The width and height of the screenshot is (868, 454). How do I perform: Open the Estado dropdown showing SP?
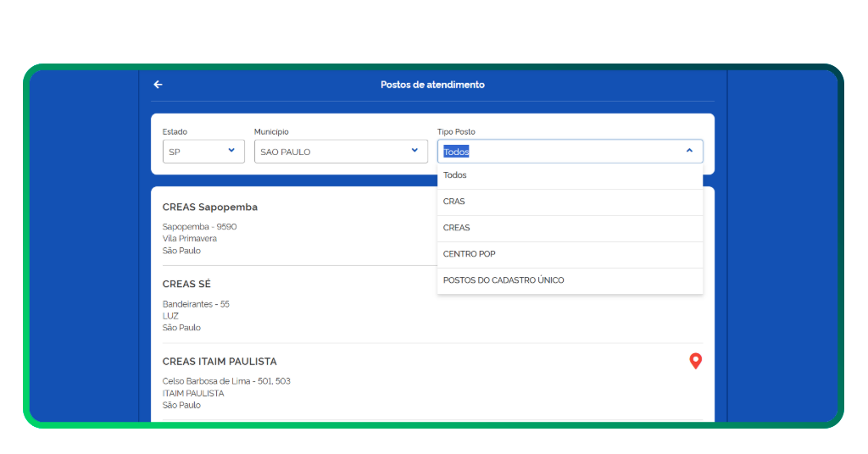[x=203, y=152]
